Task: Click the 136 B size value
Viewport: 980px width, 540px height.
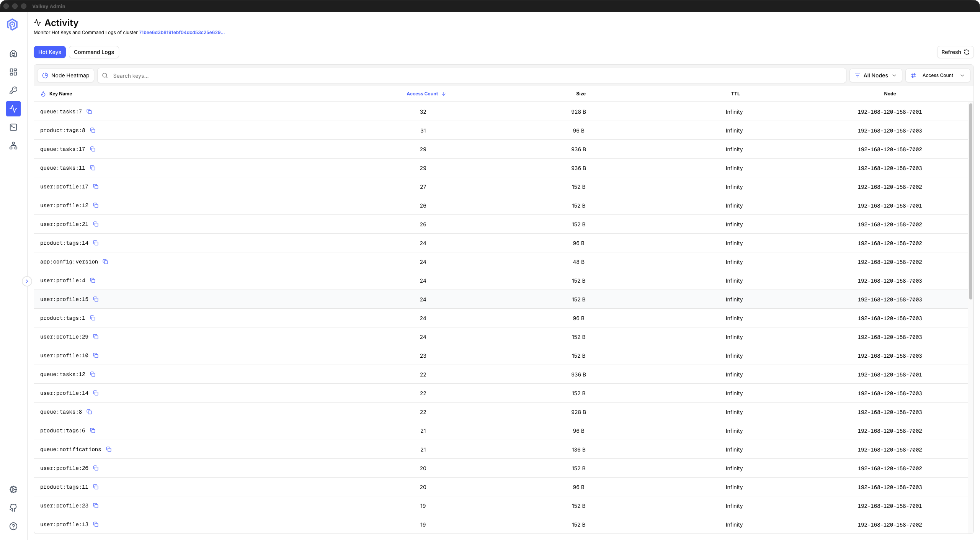Action: [x=578, y=450]
